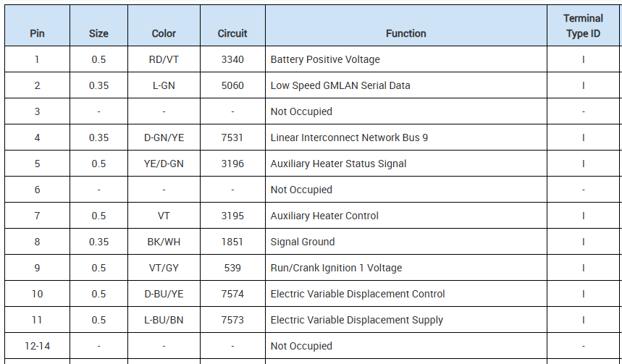Click the Color column header

coord(164,33)
